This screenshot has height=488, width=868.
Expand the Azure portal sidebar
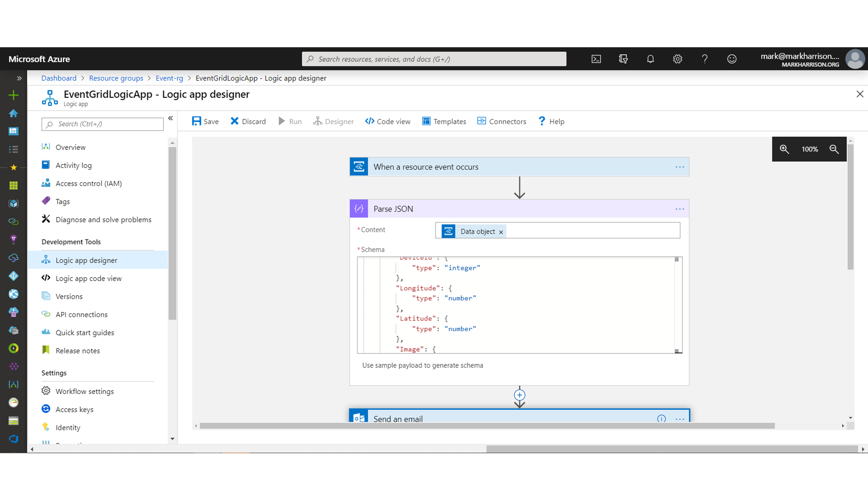[19, 78]
